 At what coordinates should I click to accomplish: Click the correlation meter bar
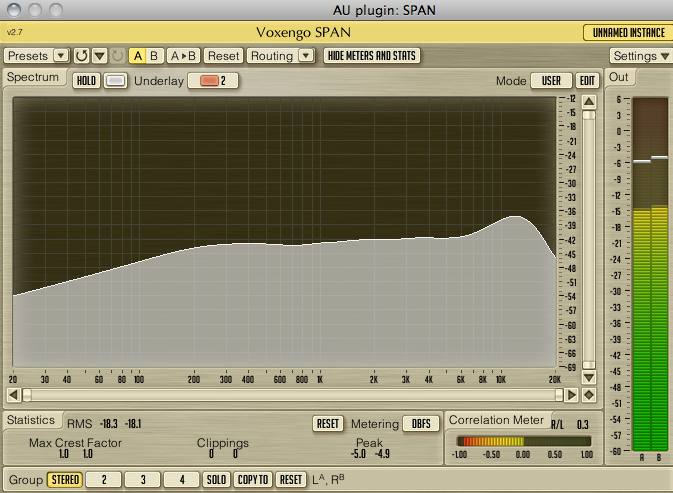(524, 441)
